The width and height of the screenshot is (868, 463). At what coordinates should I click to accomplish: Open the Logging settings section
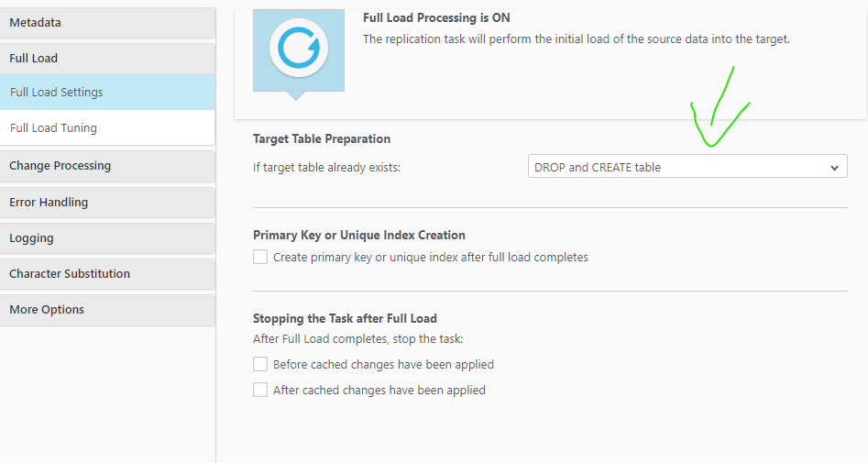pyautogui.click(x=107, y=237)
